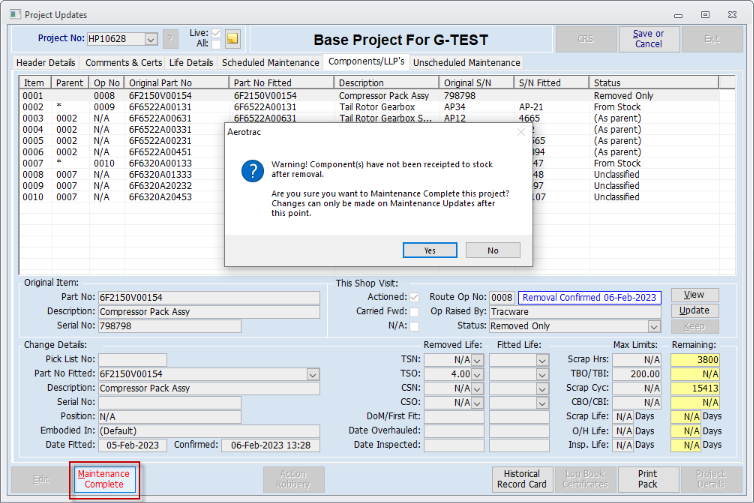Viewport: 754px width, 503px height.
Task: Open the Fitted Life CSO dropdown
Action: [542, 403]
